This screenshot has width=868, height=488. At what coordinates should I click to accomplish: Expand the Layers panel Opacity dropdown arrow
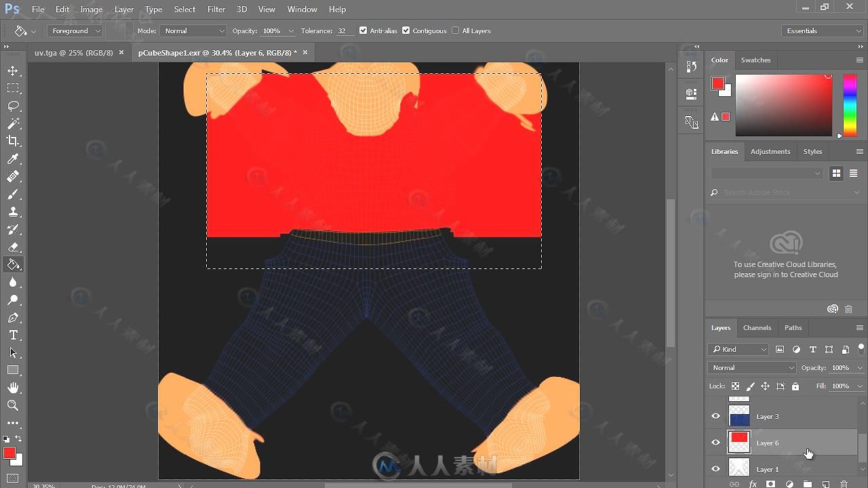[860, 368]
